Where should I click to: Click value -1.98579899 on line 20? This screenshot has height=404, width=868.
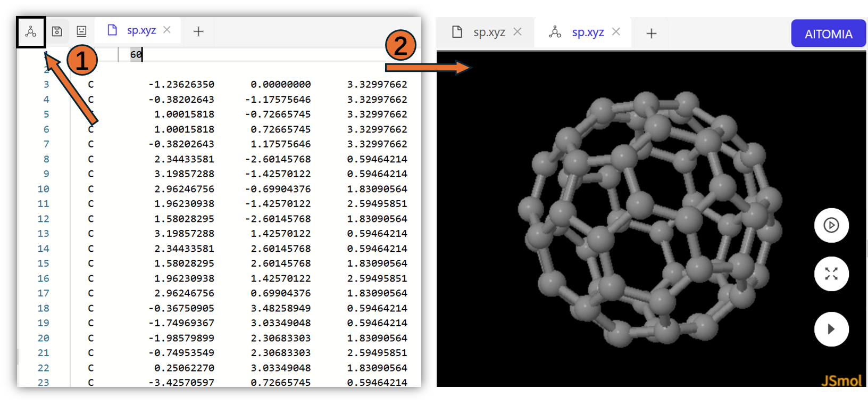click(x=181, y=338)
